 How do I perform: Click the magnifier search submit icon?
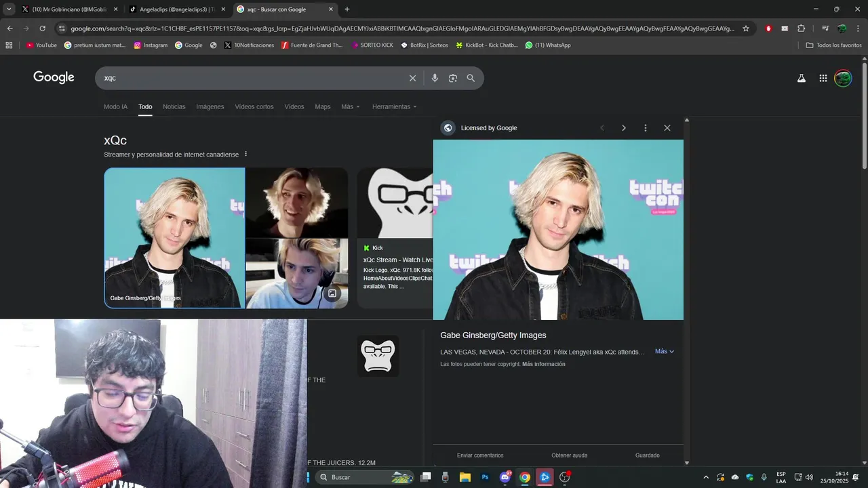point(471,78)
